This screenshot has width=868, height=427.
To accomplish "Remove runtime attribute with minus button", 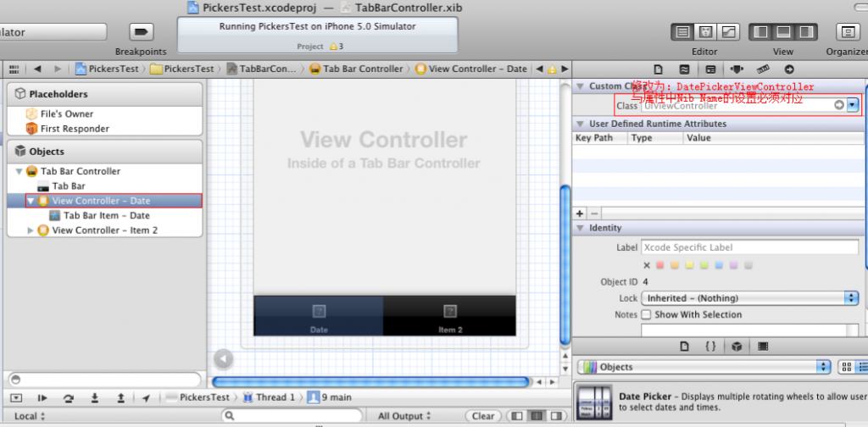I will coord(594,213).
